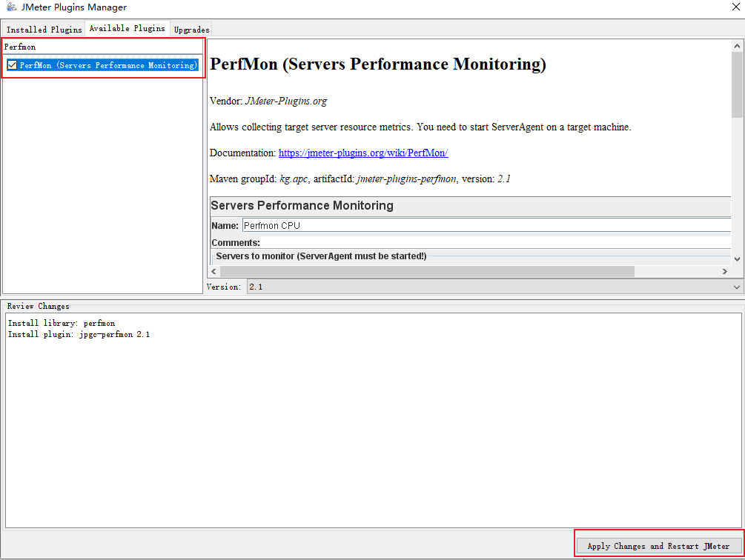Open the Upgrades tab
This screenshot has height=560, width=745.
[x=191, y=30]
